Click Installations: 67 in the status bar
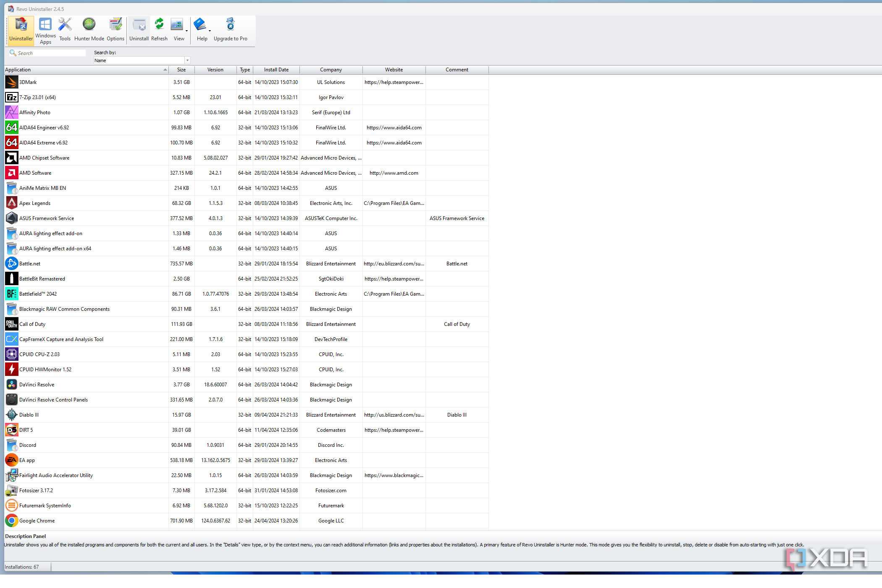This screenshot has width=882, height=588. click(21, 567)
